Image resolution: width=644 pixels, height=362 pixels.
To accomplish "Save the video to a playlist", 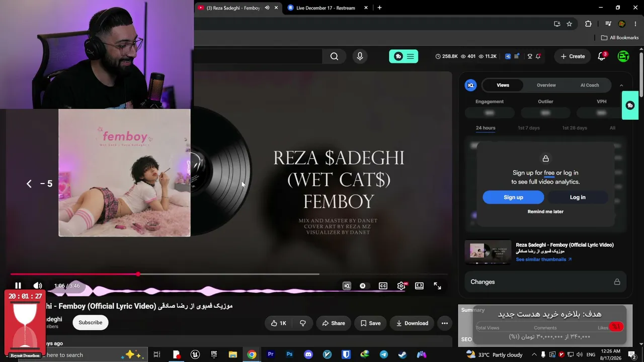I will (370, 323).
